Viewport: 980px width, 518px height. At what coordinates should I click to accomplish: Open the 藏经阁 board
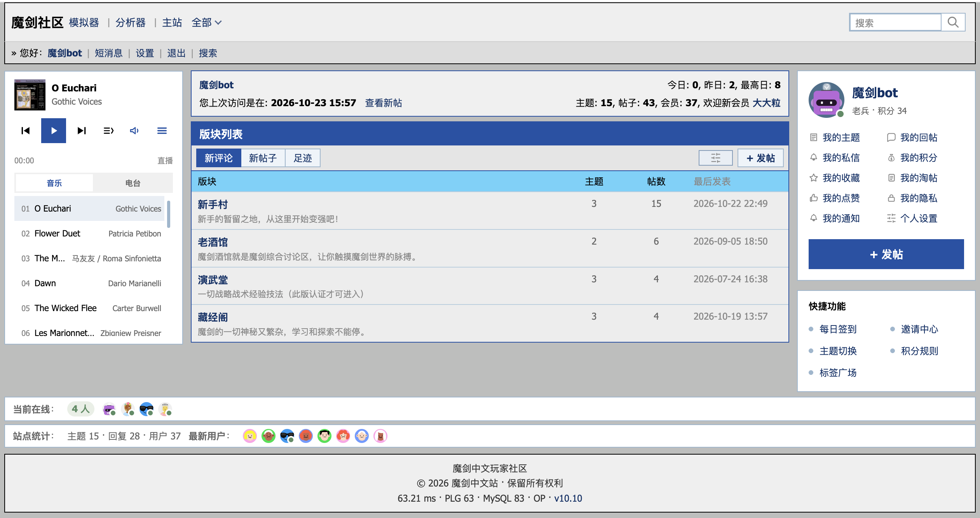213,317
